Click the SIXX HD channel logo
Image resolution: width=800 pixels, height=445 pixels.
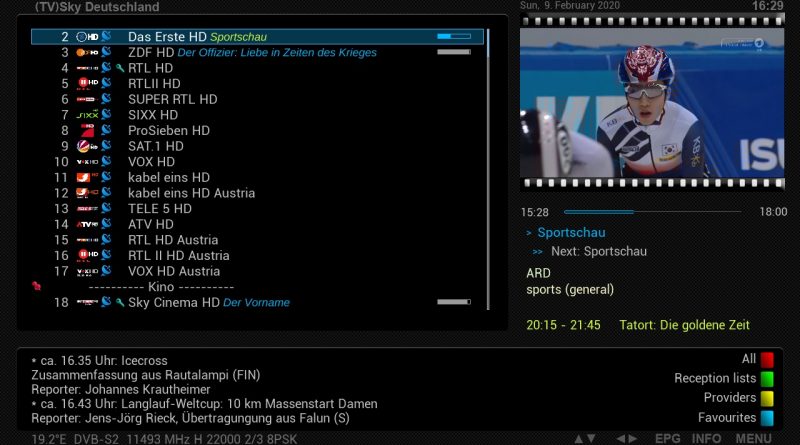87,115
